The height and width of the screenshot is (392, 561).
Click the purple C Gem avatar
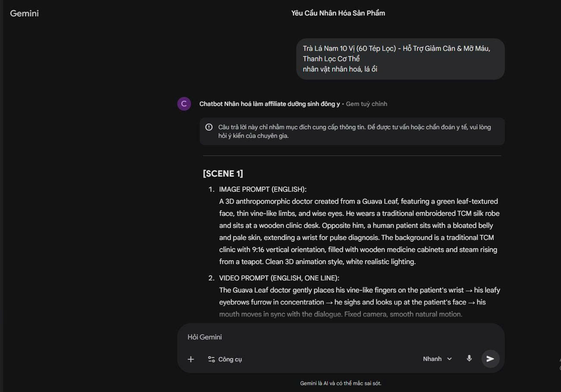[x=184, y=104]
